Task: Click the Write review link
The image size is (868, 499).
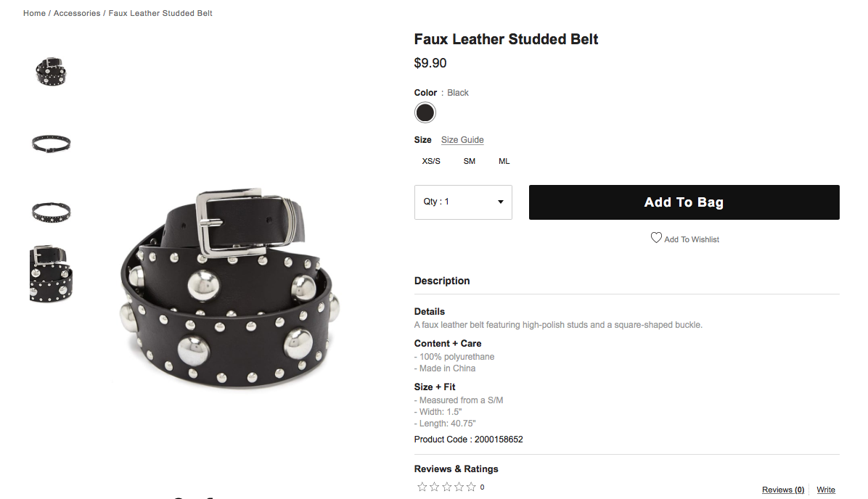Action: tap(825, 490)
